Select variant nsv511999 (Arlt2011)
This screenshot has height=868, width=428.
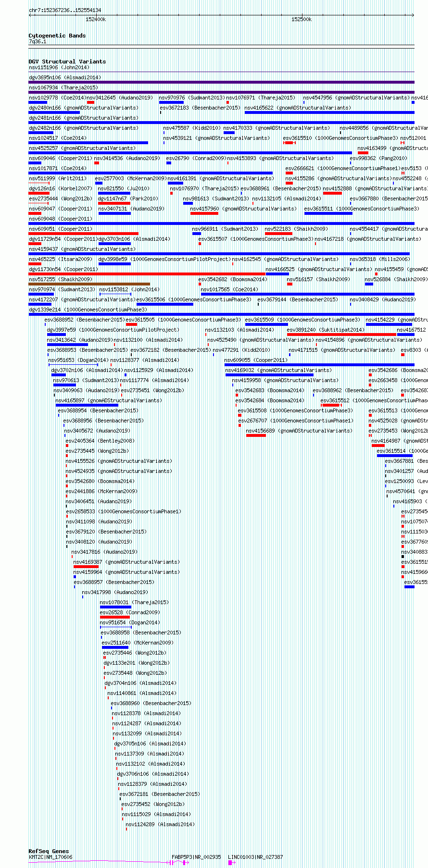point(58,179)
